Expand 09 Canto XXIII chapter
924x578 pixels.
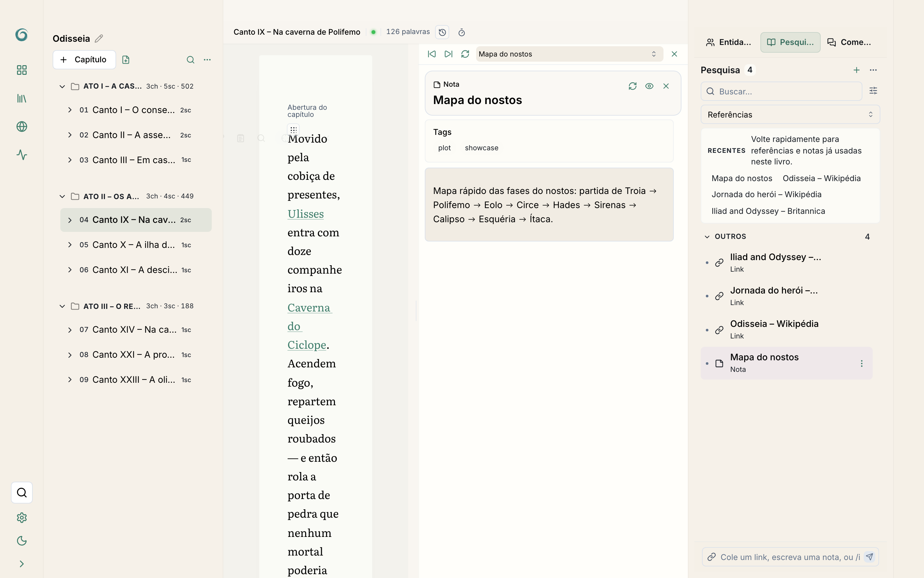70,380
